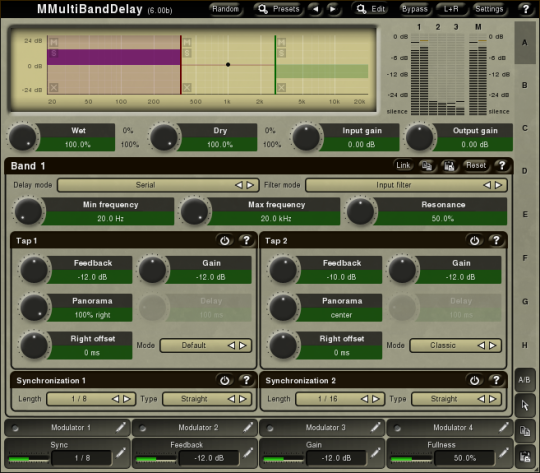Open Synchronization 2 help icon
The height and width of the screenshot is (473, 540).
click(x=496, y=380)
